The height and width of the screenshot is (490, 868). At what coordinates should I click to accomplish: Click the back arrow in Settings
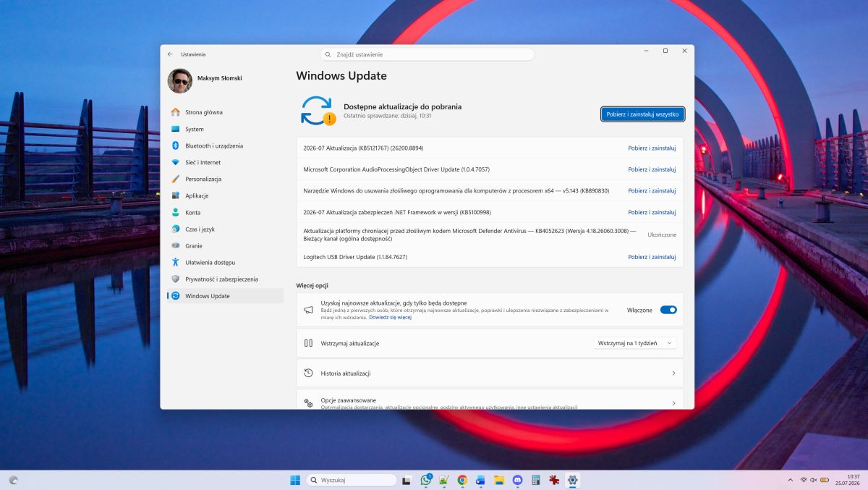click(170, 54)
